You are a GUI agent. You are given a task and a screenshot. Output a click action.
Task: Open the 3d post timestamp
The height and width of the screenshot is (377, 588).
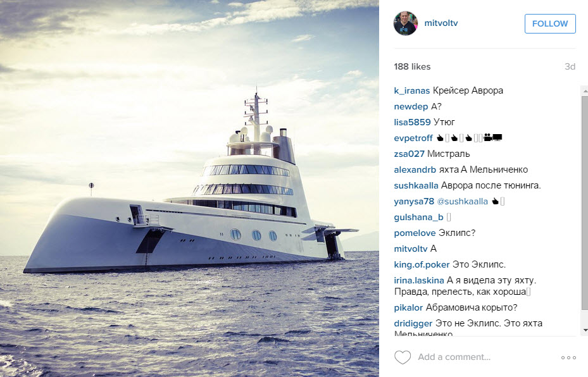[x=570, y=66]
